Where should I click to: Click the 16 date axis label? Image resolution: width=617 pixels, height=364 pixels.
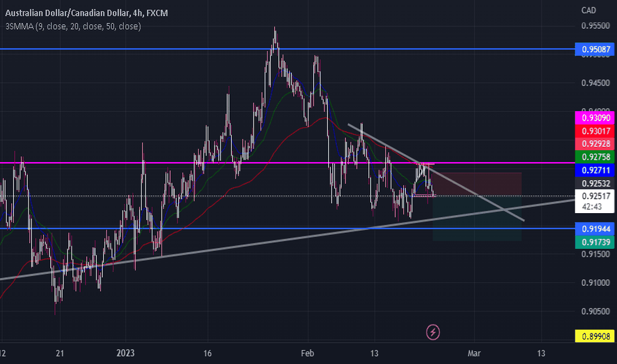tap(207, 353)
